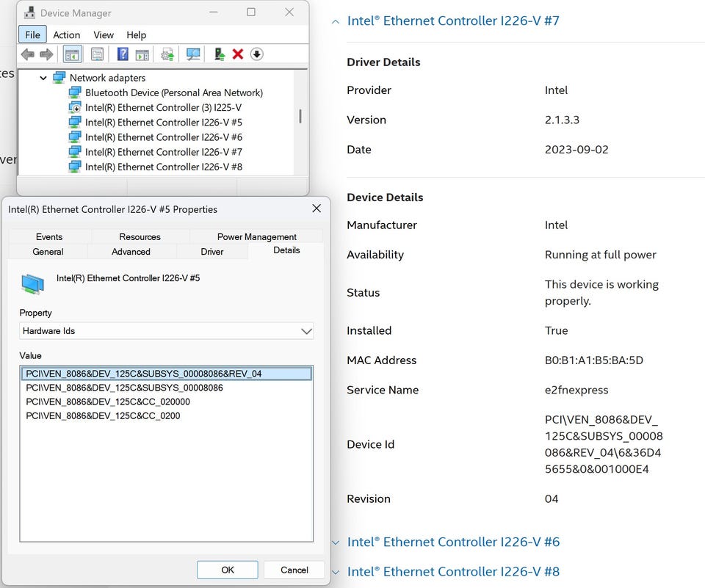The width and height of the screenshot is (705, 588).
Task: Click the Disable device down-arrow icon
Action: (x=256, y=54)
